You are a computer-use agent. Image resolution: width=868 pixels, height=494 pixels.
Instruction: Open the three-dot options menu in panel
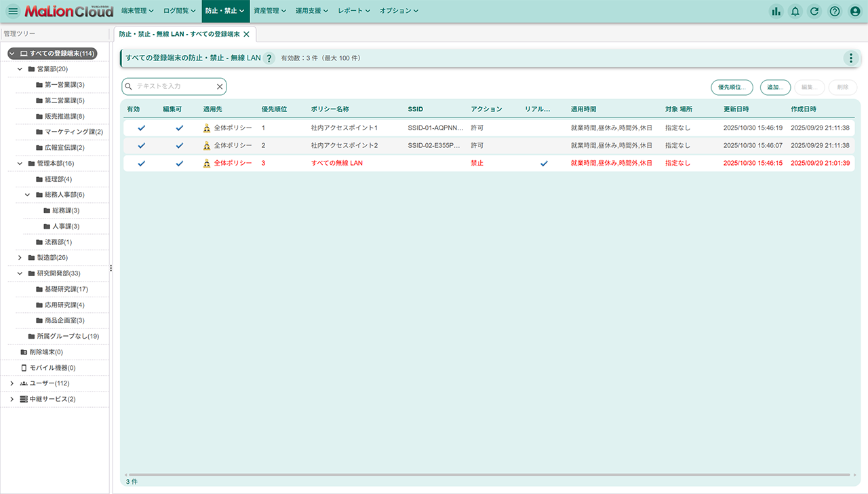click(850, 58)
